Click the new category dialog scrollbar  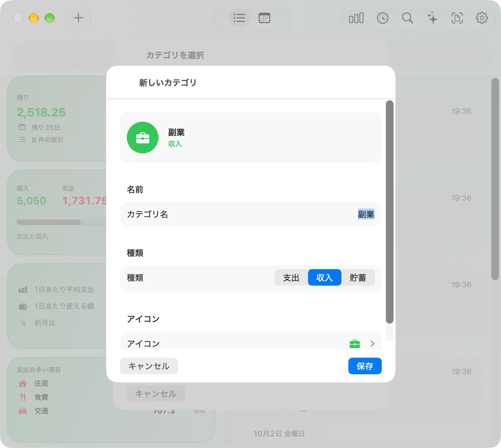coord(390,212)
